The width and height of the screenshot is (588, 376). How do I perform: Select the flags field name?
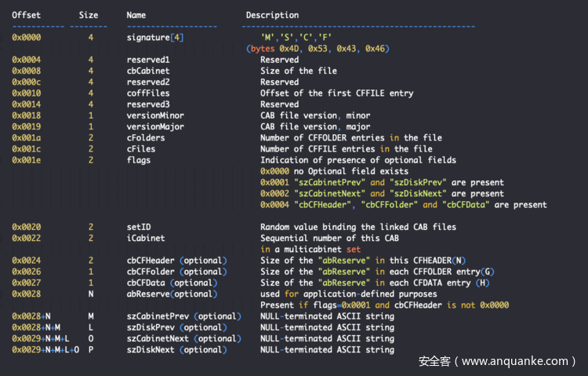click(x=139, y=160)
